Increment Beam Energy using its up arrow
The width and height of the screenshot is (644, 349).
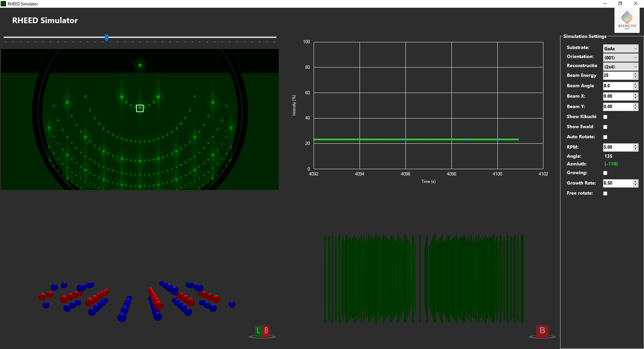coord(635,74)
